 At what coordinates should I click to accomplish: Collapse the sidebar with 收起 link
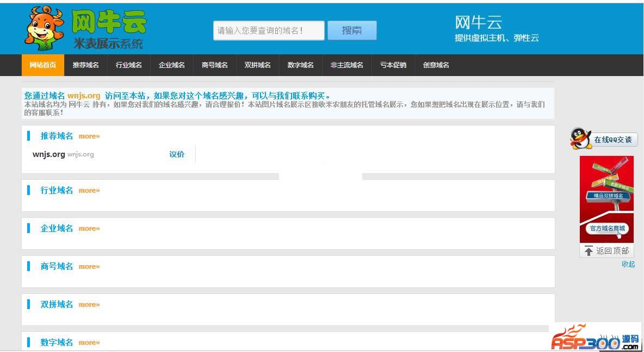click(628, 264)
